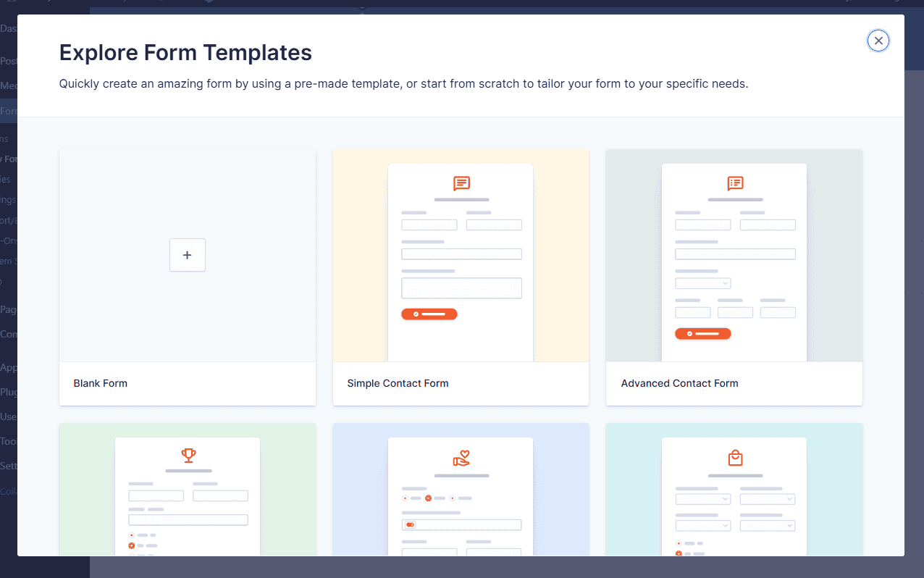Screen dimensions: 924x578
Task: Select the Blank Form title
Action: pos(101,383)
